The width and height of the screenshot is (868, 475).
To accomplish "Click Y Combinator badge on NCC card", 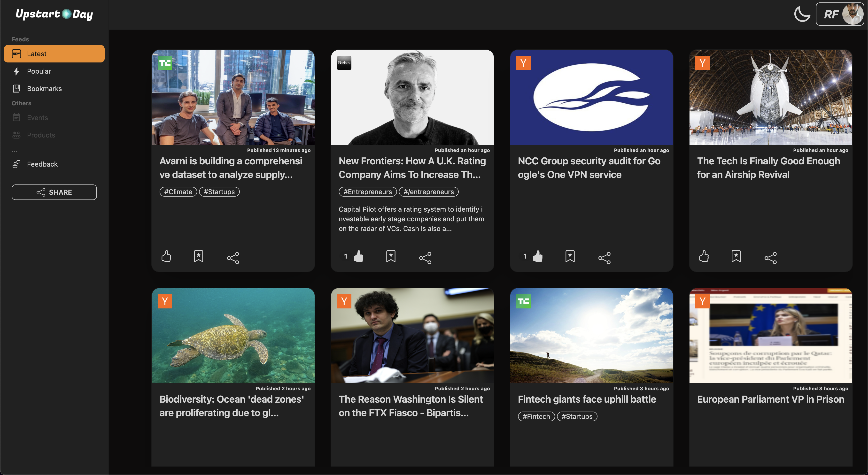I will 523,63.
